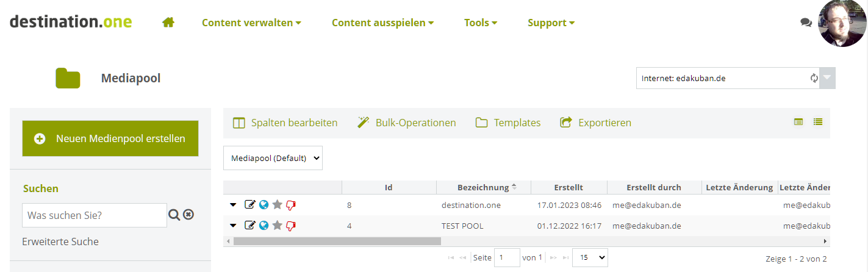The height and width of the screenshot is (272, 868).
Task: Open the chat messages icon
Action: (x=806, y=23)
